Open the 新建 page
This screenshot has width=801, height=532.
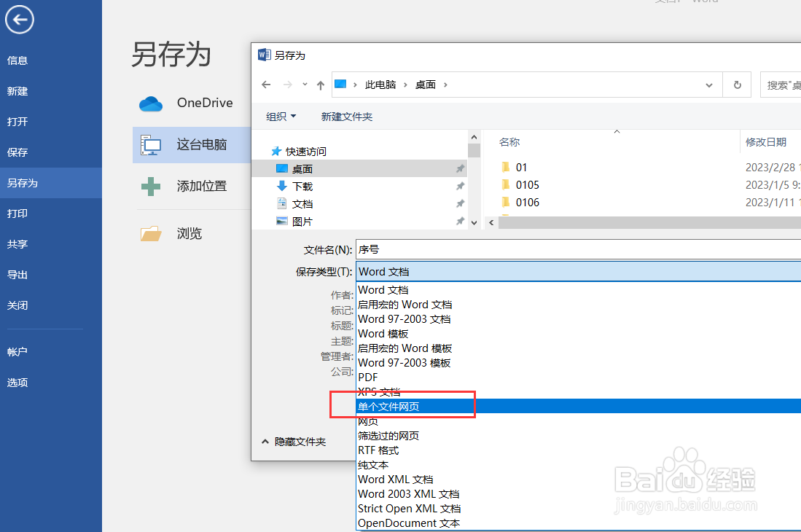(17, 91)
